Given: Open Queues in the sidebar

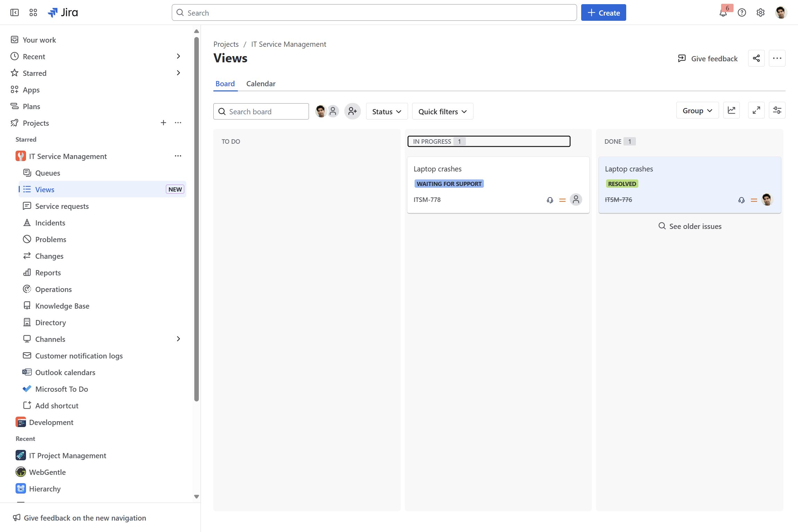Looking at the screenshot, I should (x=47, y=173).
